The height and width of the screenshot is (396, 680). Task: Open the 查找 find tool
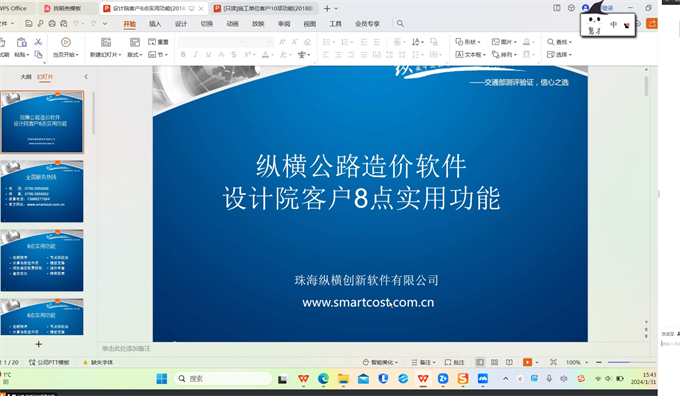559,42
